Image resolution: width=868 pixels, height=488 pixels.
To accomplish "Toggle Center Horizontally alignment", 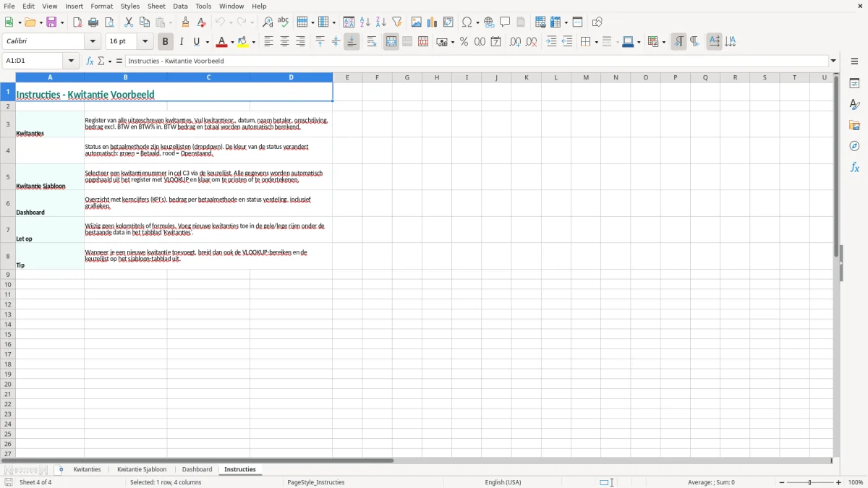I will tap(284, 42).
